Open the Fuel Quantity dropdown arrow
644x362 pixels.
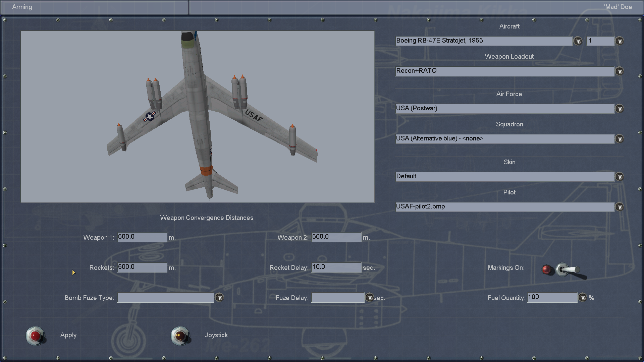(582, 298)
